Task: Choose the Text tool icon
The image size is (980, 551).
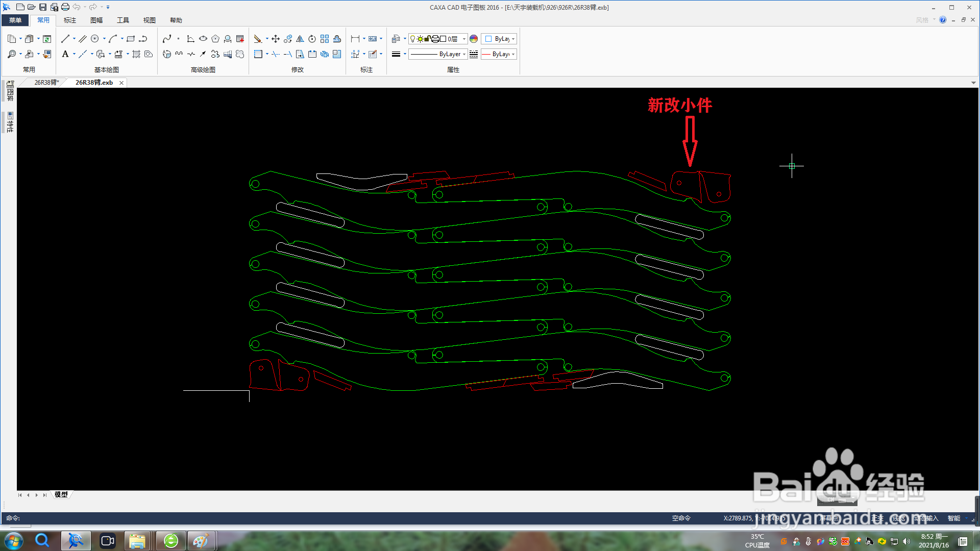Action: (x=65, y=54)
